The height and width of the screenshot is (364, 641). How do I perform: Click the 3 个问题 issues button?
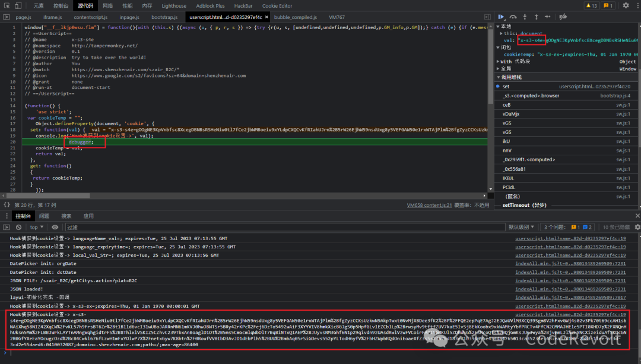click(567, 227)
